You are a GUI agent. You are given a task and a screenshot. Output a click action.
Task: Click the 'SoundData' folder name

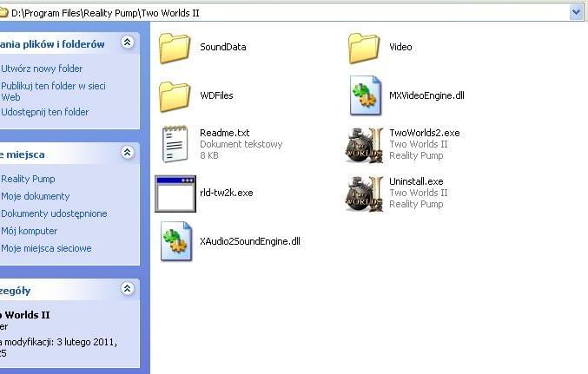[223, 47]
